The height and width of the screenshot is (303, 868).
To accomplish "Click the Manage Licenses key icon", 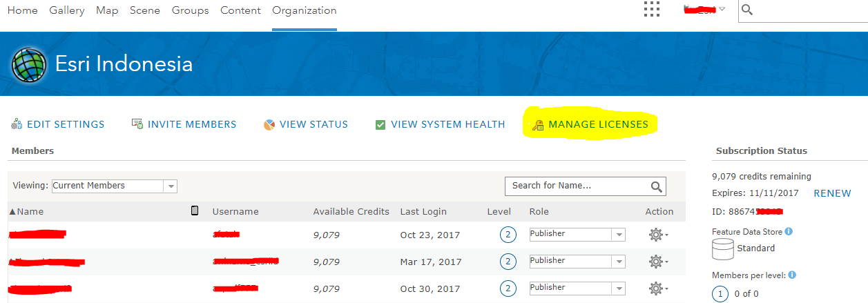I will (537, 126).
